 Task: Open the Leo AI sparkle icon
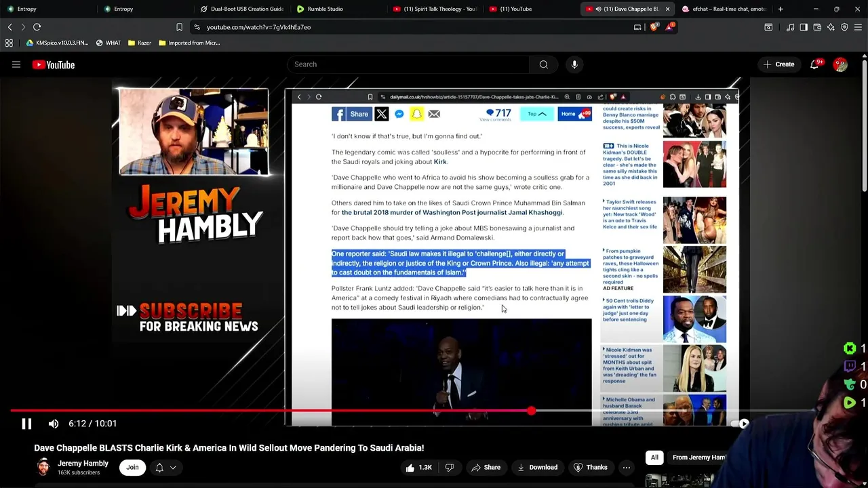831,27
